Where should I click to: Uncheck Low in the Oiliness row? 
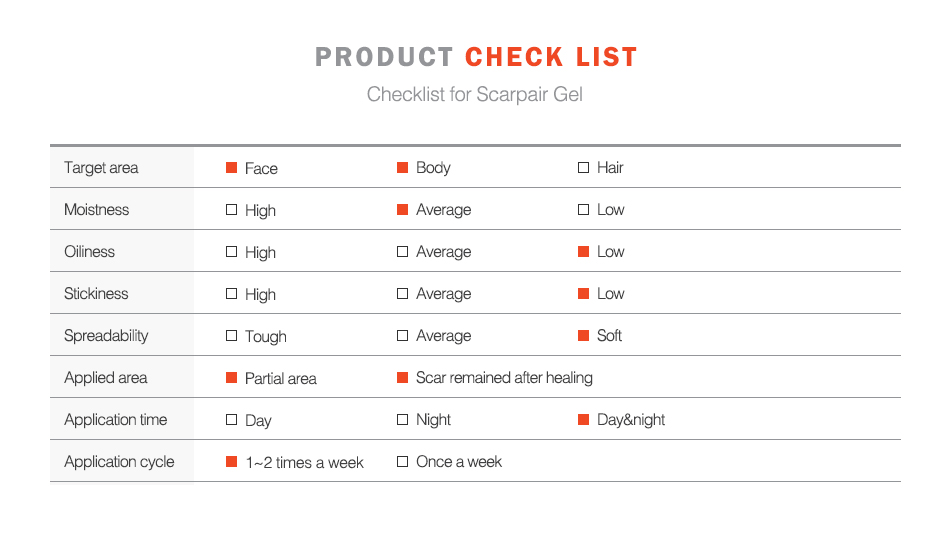click(x=583, y=252)
